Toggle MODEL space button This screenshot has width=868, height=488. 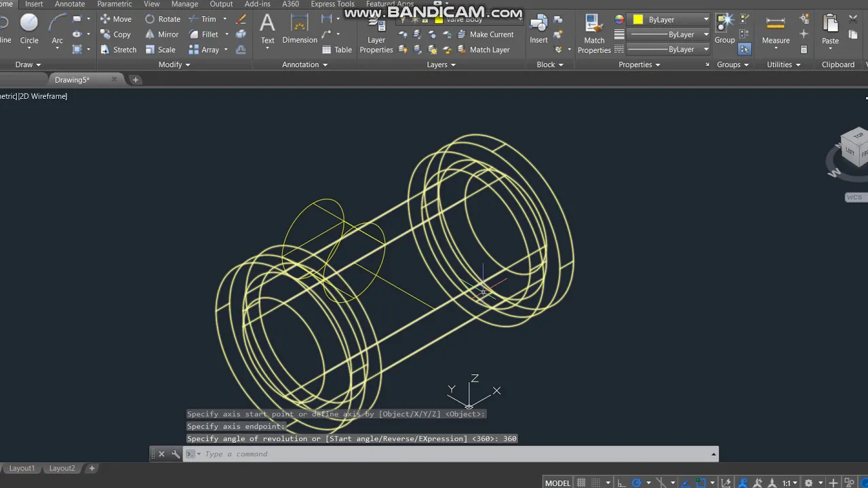[x=557, y=483]
